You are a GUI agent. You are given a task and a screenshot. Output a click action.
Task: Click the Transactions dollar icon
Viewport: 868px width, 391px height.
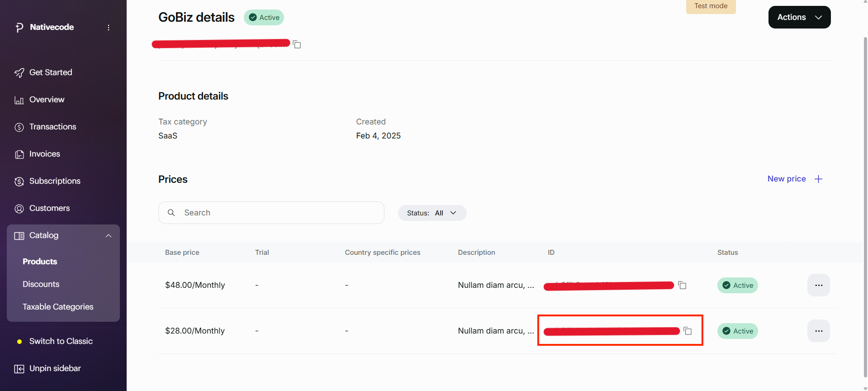point(19,127)
